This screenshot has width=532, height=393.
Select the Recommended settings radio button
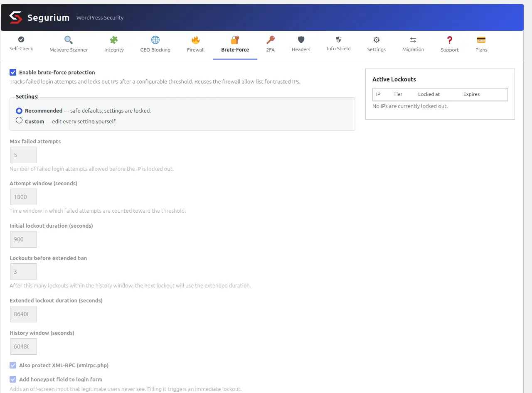pyautogui.click(x=19, y=111)
